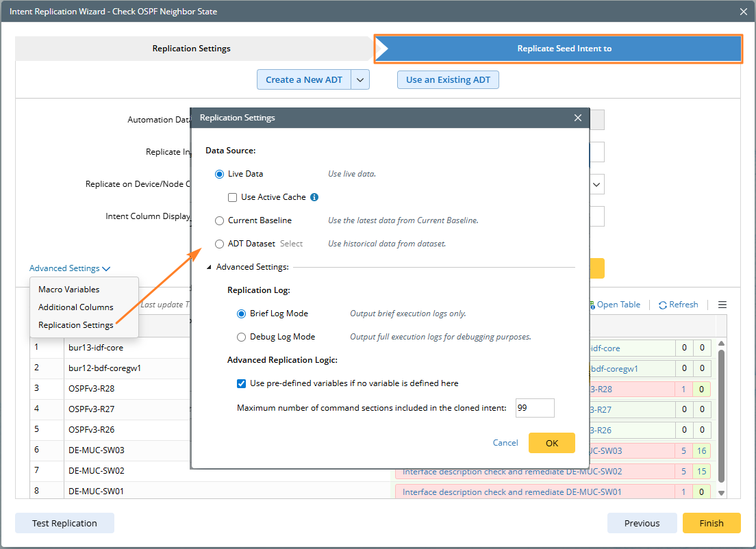Open the hamburger menu beside Refresh
756x549 pixels.
click(x=722, y=305)
